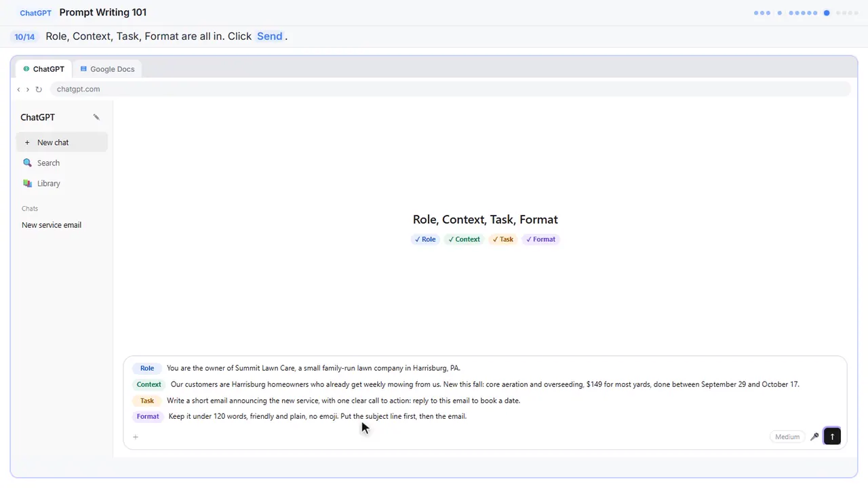Image resolution: width=868 pixels, height=488 pixels.
Task: Click the ChatGPT title in the sidebar
Action: pyautogui.click(x=37, y=117)
